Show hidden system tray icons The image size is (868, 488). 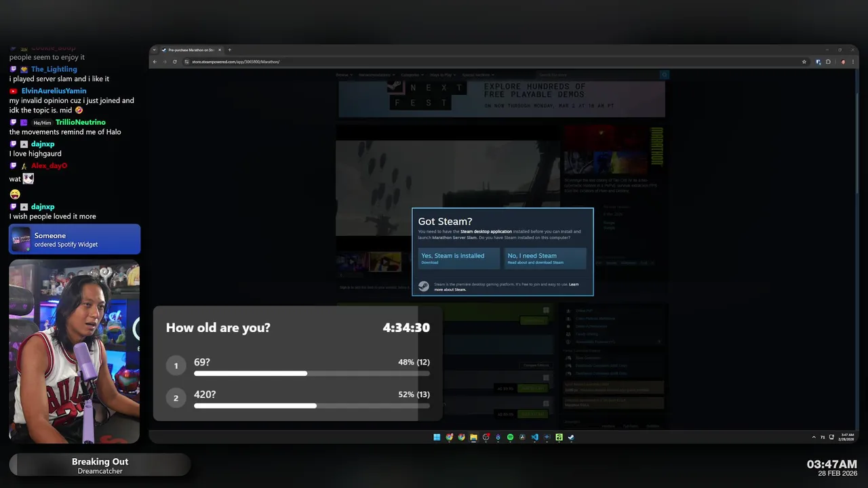coord(814,437)
